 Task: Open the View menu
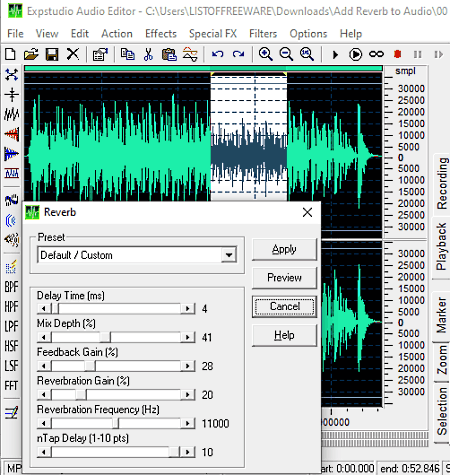click(47, 34)
